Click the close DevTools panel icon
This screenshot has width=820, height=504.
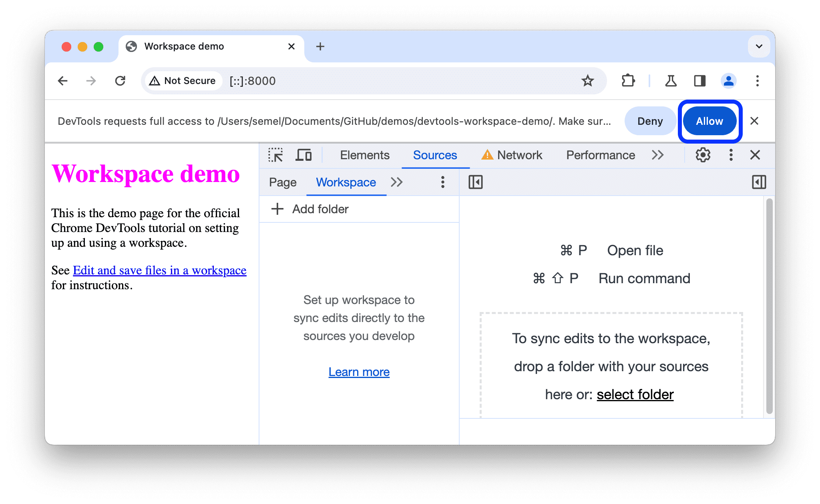[x=756, y=156]
